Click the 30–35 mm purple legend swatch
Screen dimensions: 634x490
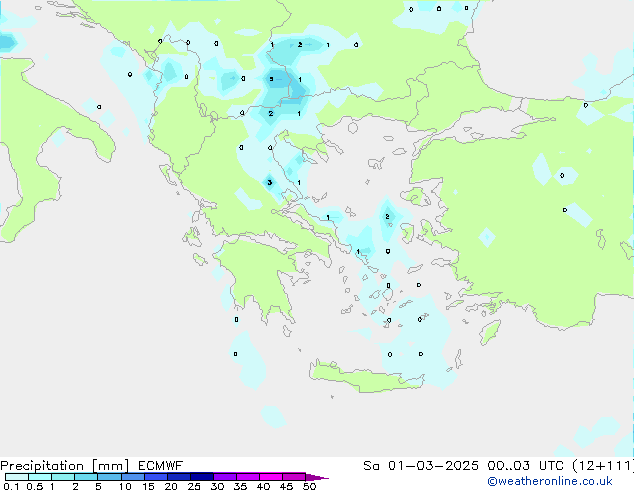coord(224,477)
